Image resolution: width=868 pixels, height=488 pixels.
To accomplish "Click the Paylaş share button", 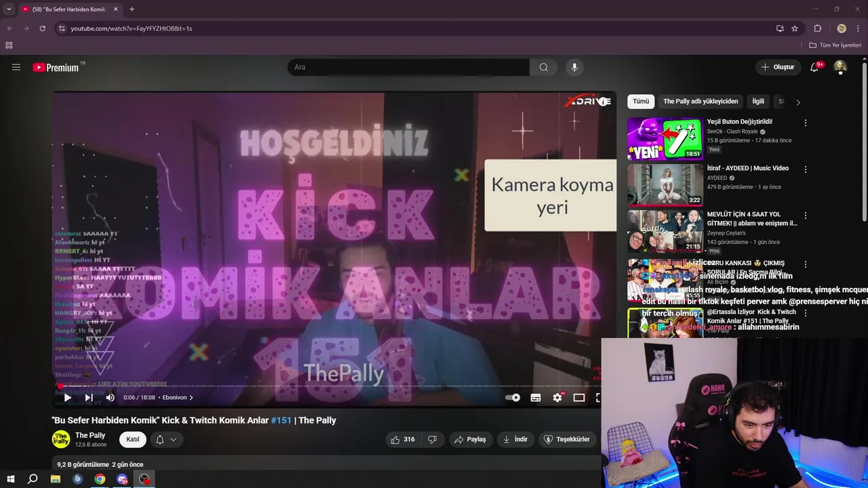I will pyautogui.click(x=471, y=439).
